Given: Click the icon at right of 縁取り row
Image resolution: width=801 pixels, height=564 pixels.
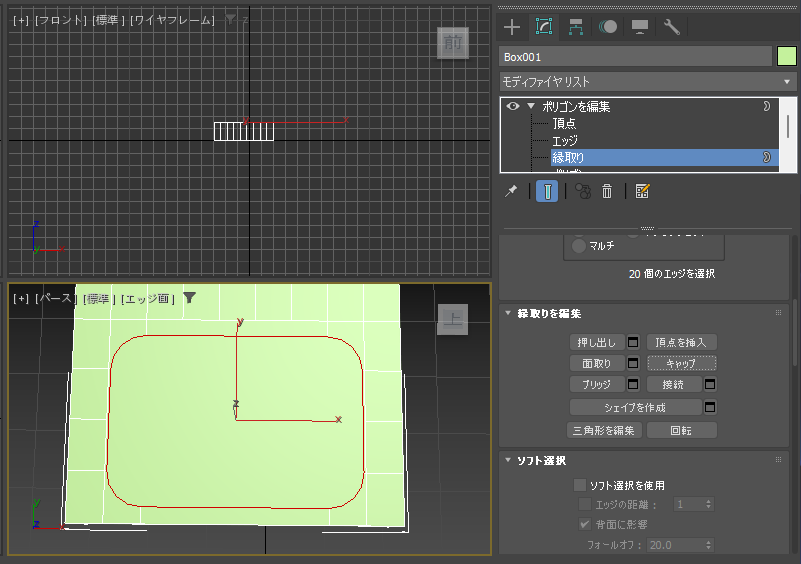Looking at the screenshot, I should pos(766,157).
